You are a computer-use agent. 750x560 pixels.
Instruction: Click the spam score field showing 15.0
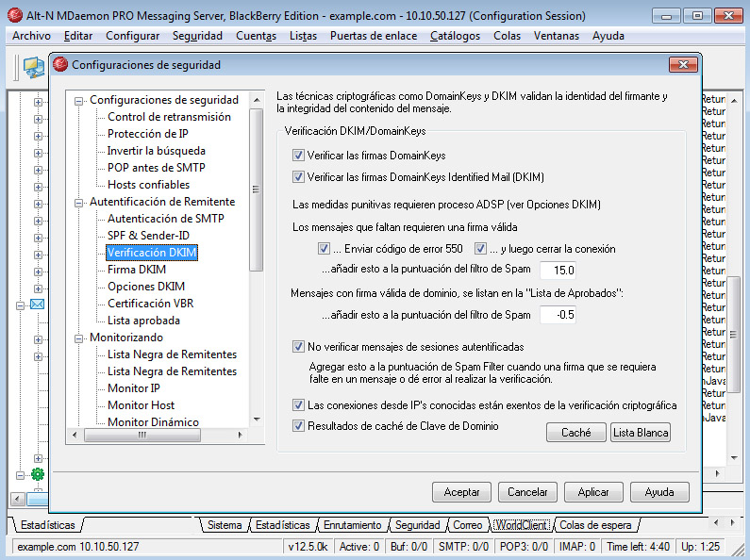(x=558, y=270)
